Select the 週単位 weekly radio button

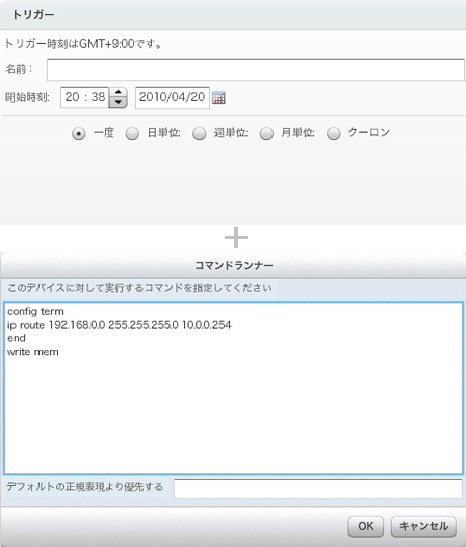[199, 134]
